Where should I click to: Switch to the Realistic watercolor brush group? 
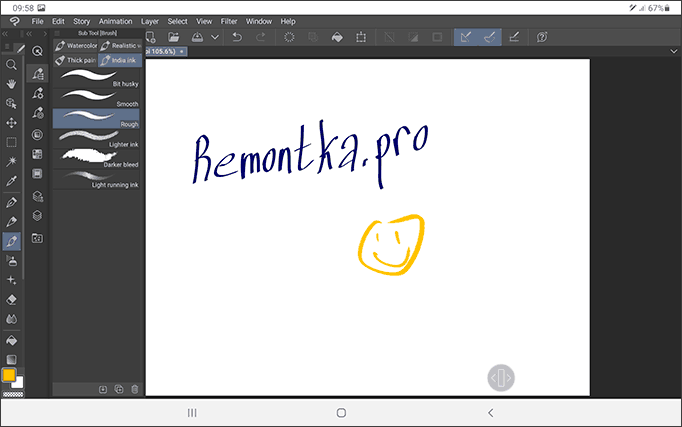120,46
